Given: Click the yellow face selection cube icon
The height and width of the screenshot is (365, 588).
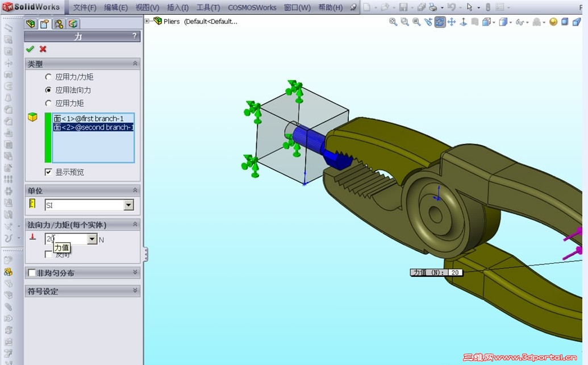Looking at the screenshot, I should click(32, 117).
